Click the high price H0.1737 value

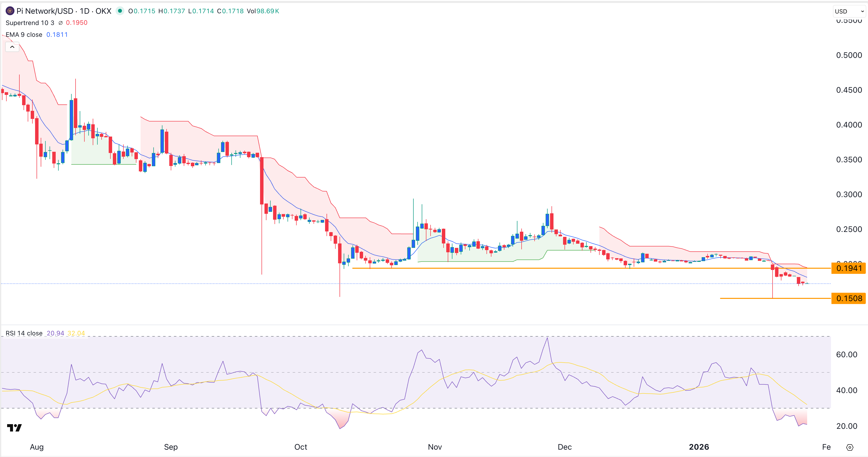(x=171, y=11)
